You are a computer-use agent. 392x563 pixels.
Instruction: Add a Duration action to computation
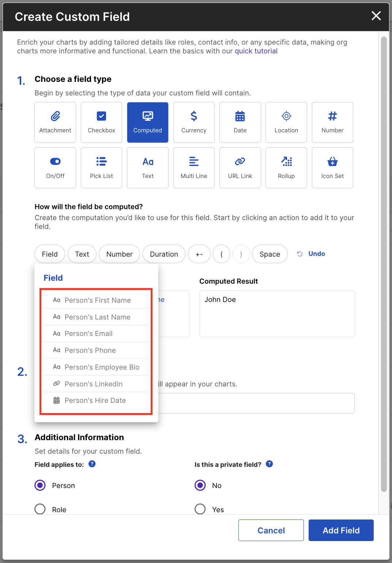164,254
